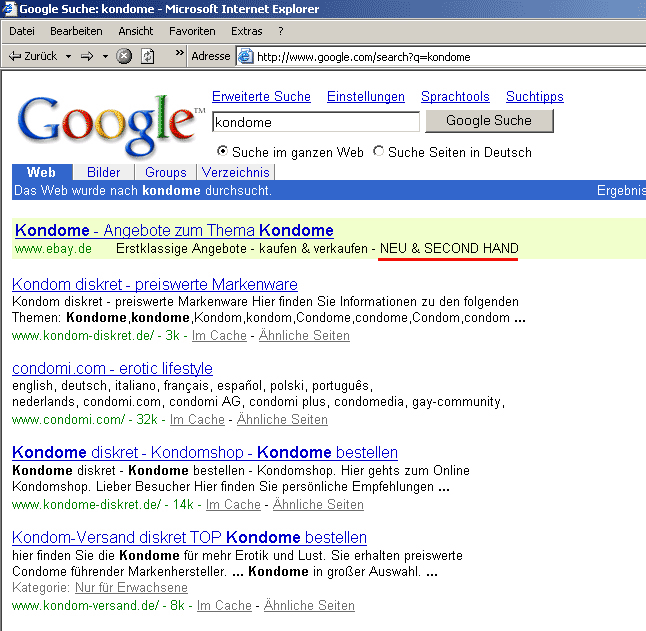
Task: Click the Google logo
Action: (x=109, y=125)
